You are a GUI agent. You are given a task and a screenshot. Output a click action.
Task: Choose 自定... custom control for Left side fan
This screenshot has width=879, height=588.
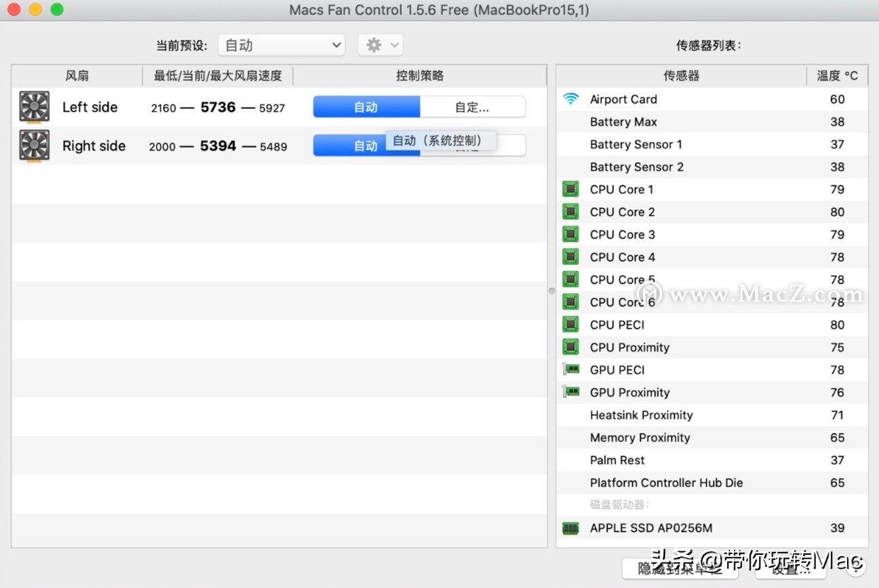click(472, 107)
